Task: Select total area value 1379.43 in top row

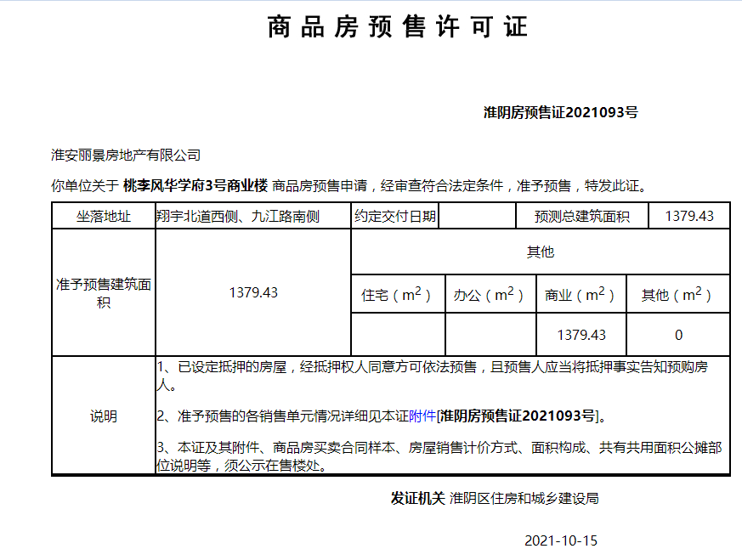Action: click(689, 216)
